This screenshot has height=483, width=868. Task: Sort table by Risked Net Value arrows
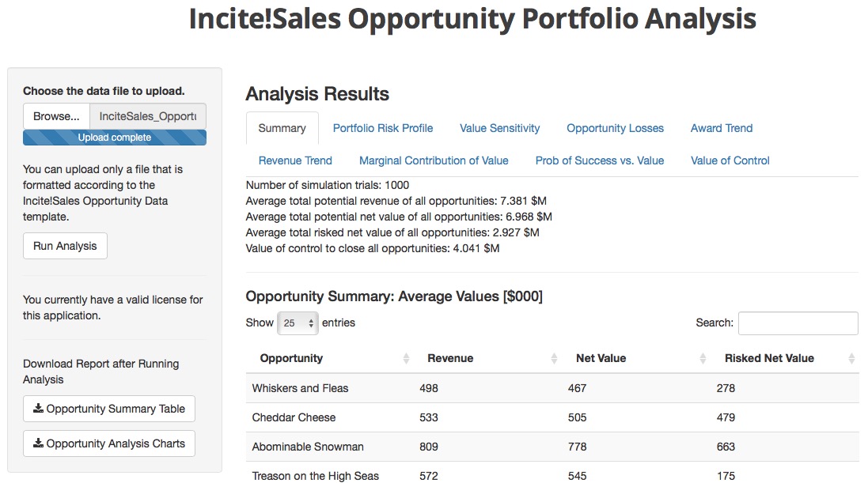pyautogui.click(x=851, y=359)
